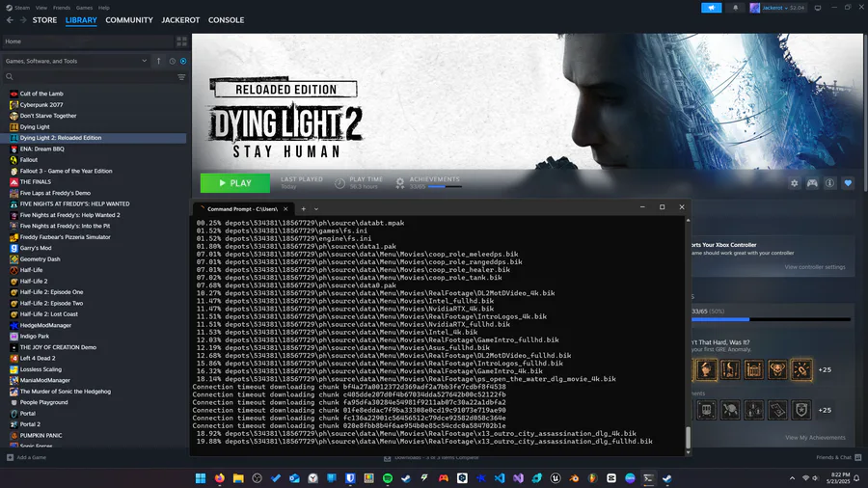Switch to Big Picture mode icon

click(818, 8)
